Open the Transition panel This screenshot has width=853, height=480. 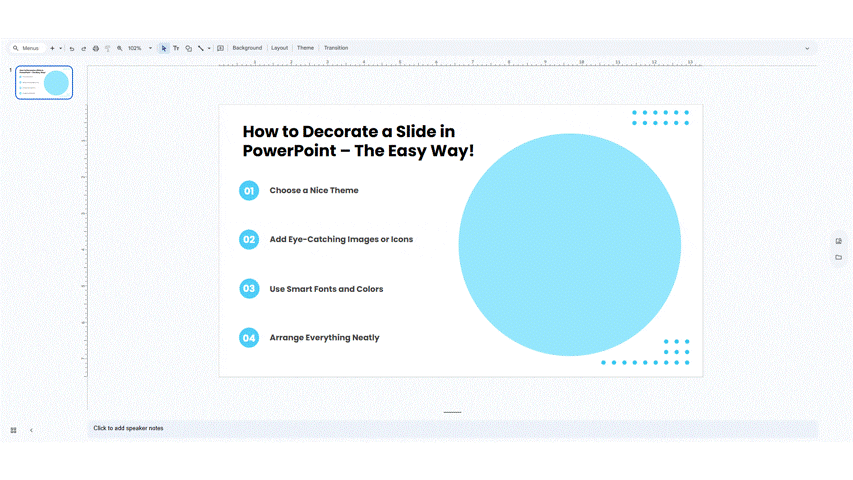coord(336,48)
